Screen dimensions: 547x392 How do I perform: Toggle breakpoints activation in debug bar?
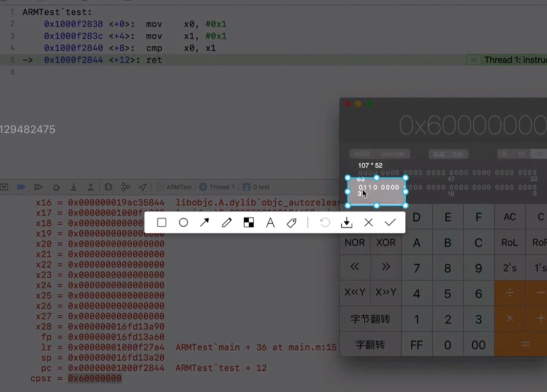(21, 187)
